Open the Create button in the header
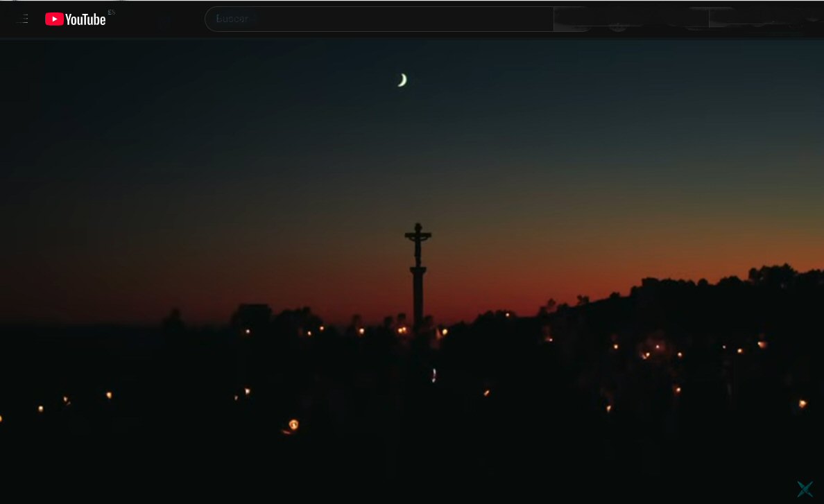The height and width of the screenshot is (504, 824). (694, 19)
